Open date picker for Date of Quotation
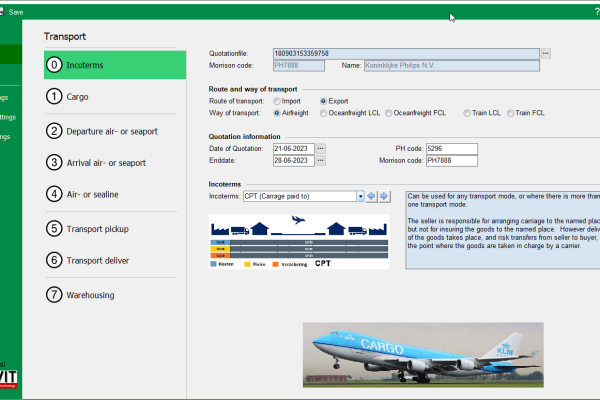 coord(321,149)
